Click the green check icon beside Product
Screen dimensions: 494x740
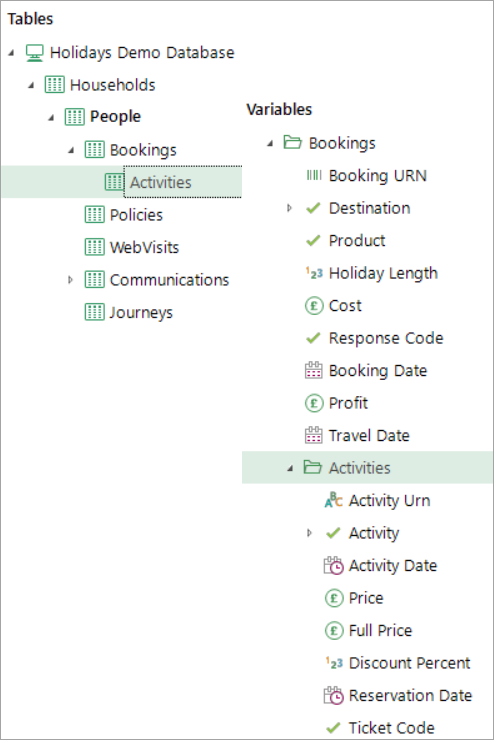tap(313, 241)
